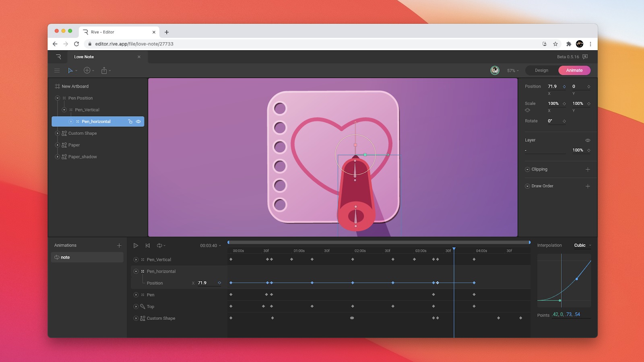Switch to Design mode
This screenshot has height=362, width=644.
[541, 70]
